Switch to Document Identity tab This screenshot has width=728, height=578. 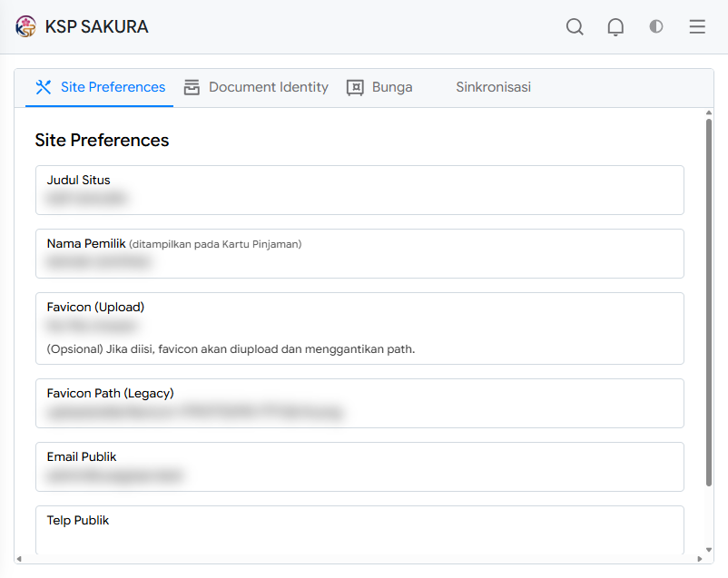click(x=256, y=87)
